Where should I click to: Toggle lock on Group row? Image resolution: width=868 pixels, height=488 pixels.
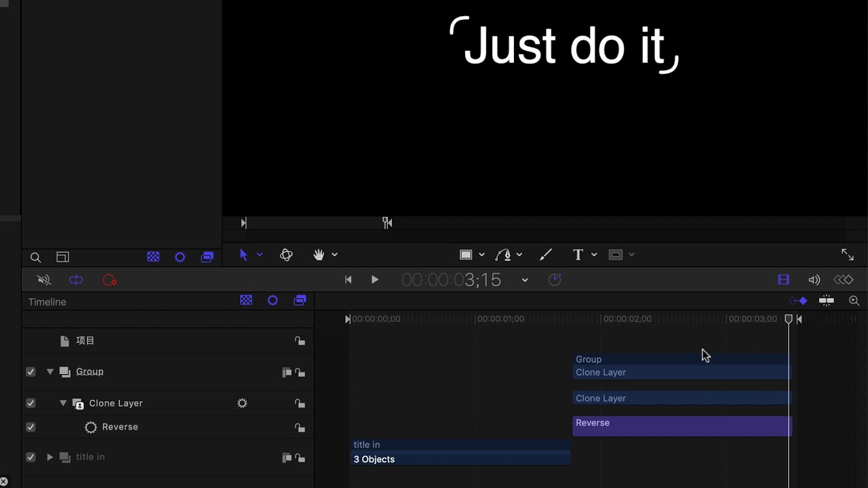[300, 372]
